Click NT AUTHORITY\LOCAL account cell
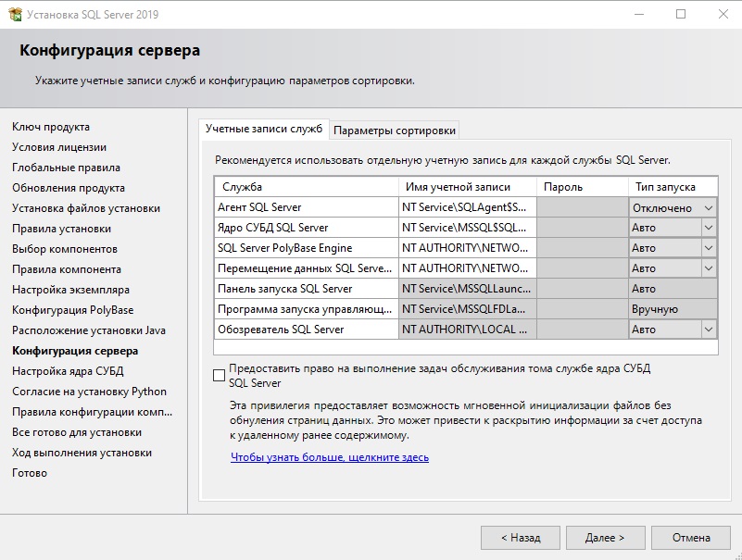 point(468,330)
